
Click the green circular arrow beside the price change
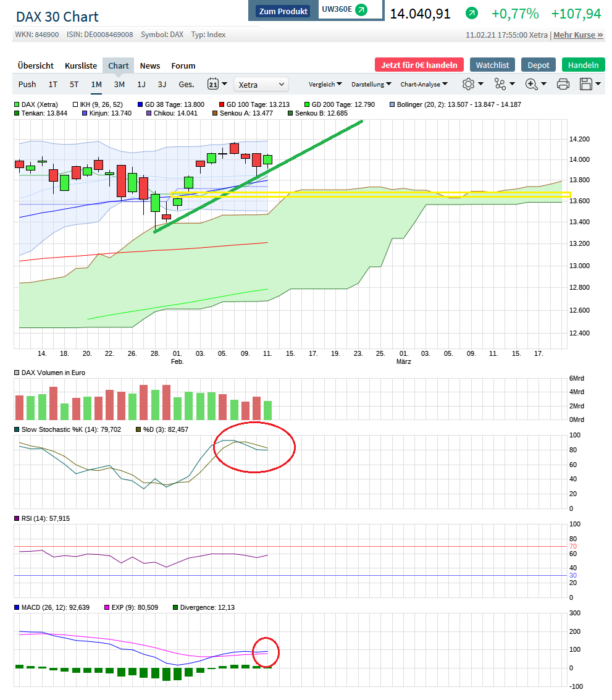tap(471, 13)
